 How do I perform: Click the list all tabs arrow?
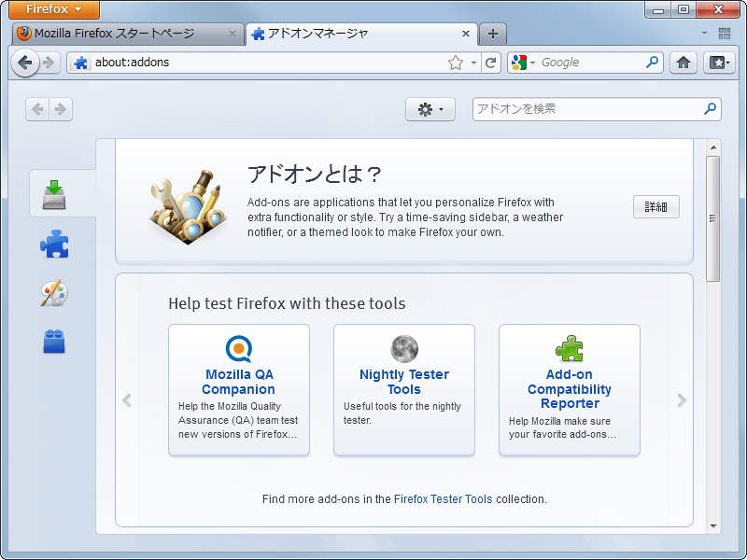click(704, 34)
